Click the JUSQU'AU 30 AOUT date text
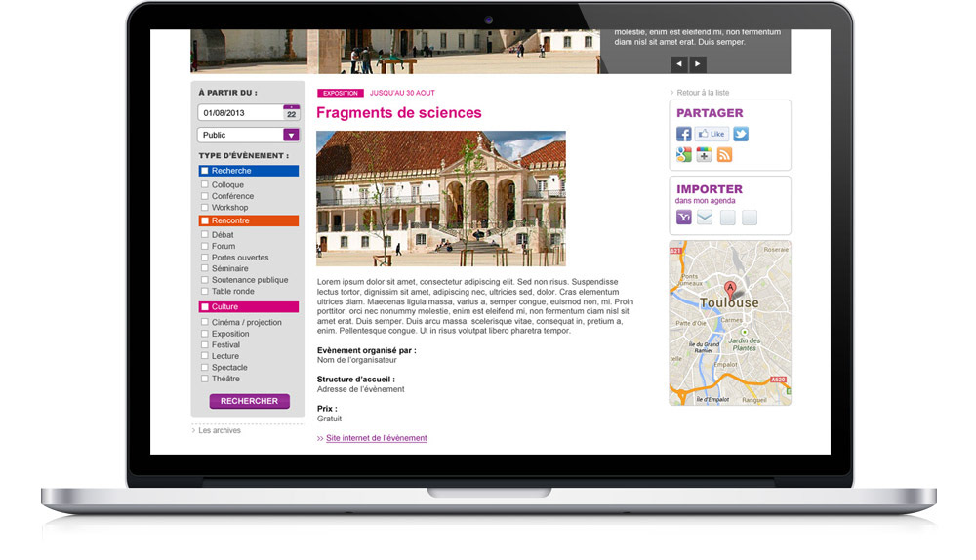The height and width of the screenshot is (560, 976). pyautogui.click(x=402, y=93)
